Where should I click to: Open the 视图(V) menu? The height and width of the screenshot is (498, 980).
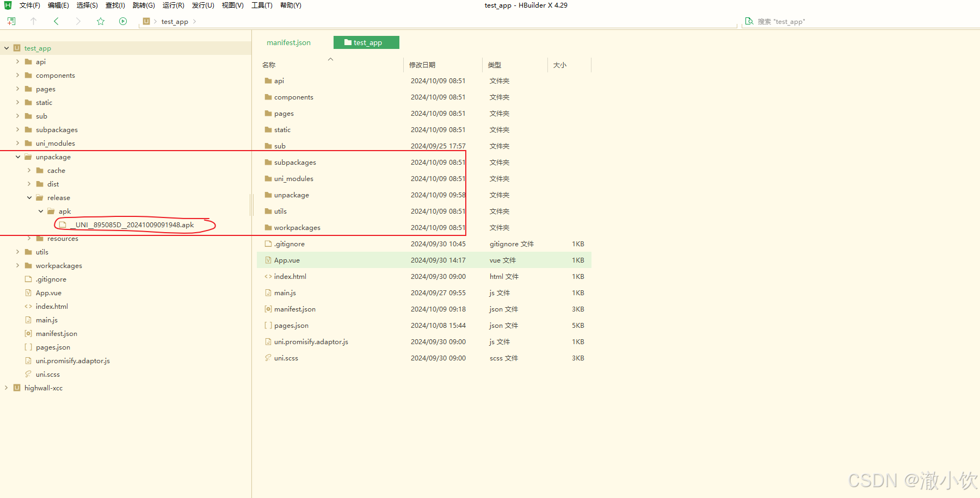(232, 5)
